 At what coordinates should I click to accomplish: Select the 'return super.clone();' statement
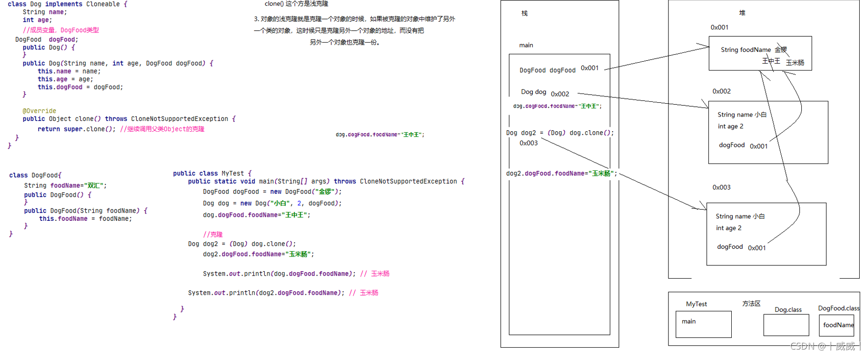coord(77,129)
